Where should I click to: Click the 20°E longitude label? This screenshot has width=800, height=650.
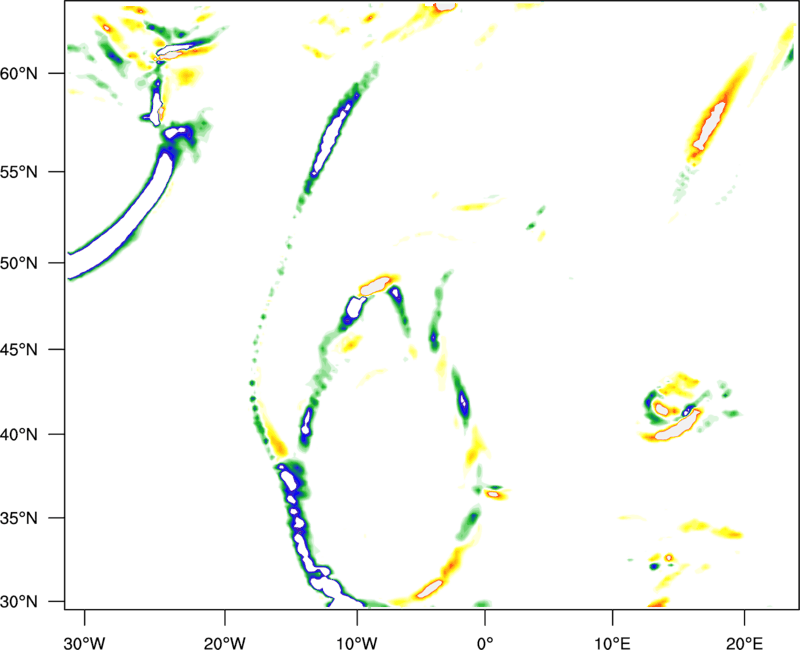(x=744, y=643)
